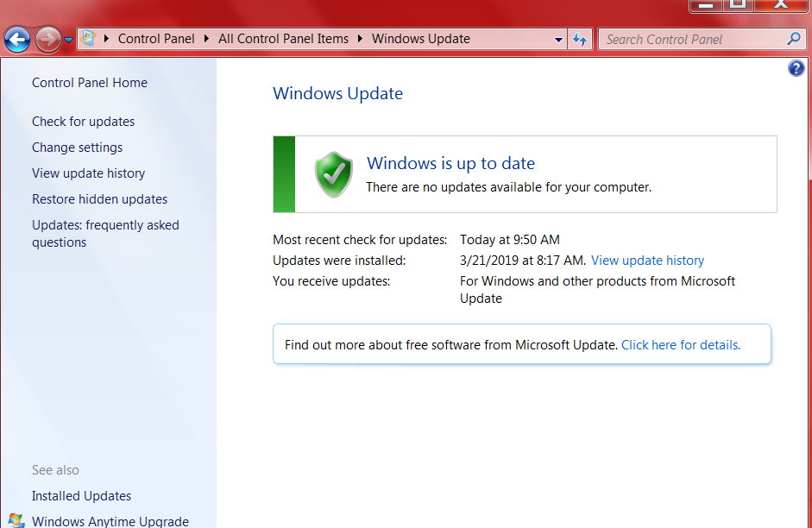Select Control Panel breadcrumb
Screen dimensions: 812x528
[156, 39]
